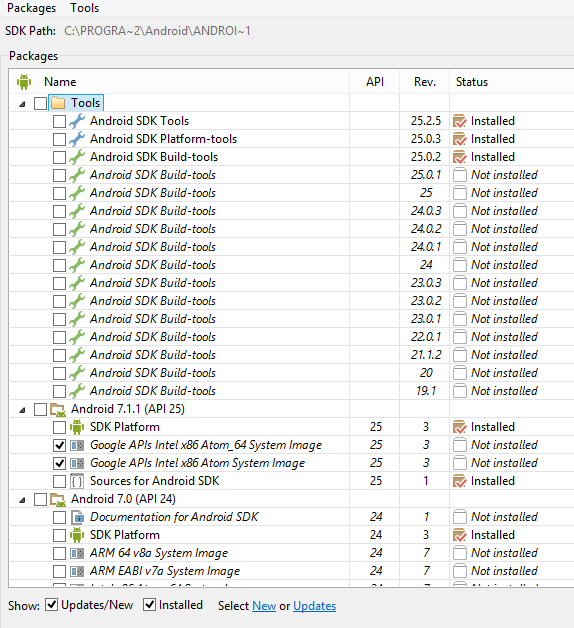The image size is (574, 628).
Task: Check the Android SDK Platform-tools checkbox
Action: coord(59,139)
